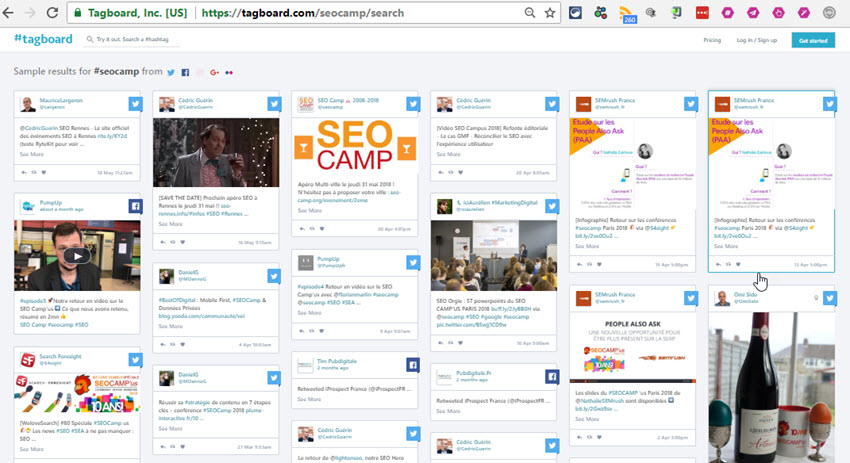Click the red extension icon in browser toolbar
The image size is (850, 463).
click(x=702, y=12)
